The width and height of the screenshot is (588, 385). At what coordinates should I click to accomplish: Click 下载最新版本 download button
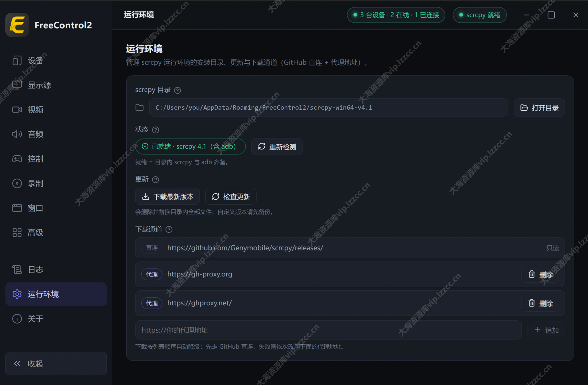tap(168, 197)
